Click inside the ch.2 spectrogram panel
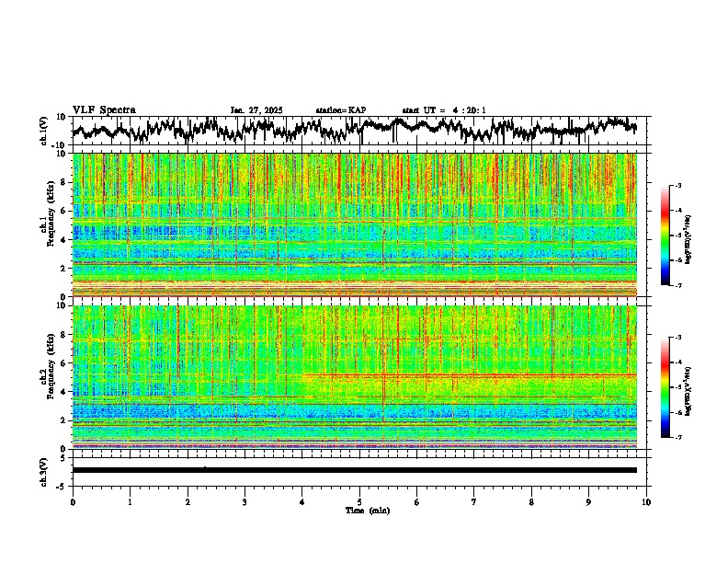This screenshot has height=563, width=728. [x=355, y=377]
